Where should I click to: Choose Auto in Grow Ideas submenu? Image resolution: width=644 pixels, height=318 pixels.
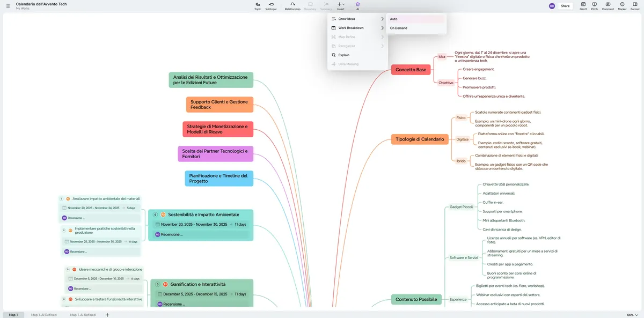pos(416,19)
